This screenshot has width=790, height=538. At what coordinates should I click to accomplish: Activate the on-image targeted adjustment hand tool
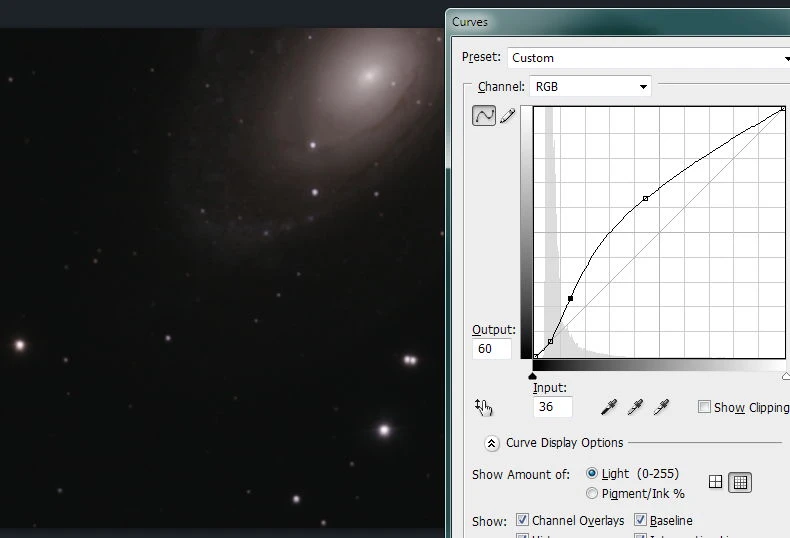(484, 407)
